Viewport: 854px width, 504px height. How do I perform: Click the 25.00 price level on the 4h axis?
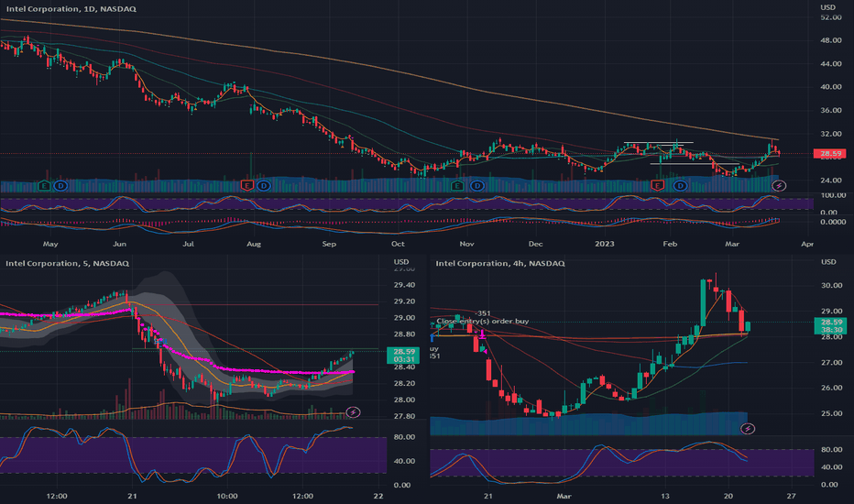click(x=832, y=413)
